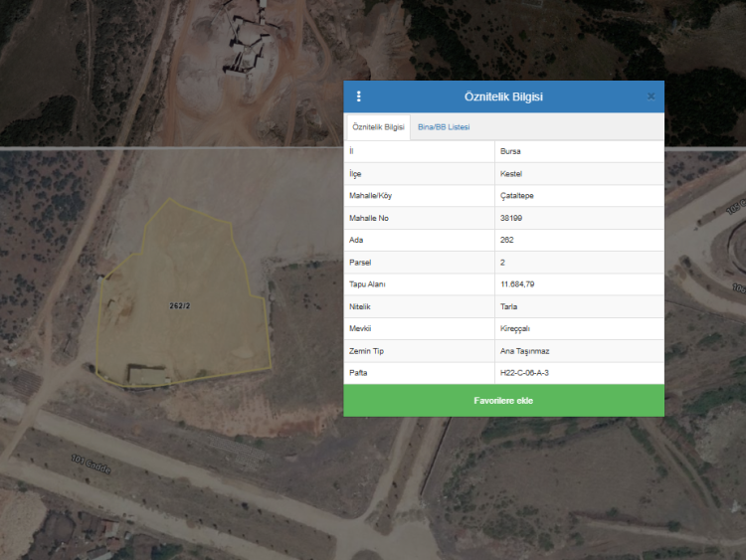Click the Nitelik value Tarla
This screenshot has width=746, height=560.
pyautogui.click(x=509, y=306)
